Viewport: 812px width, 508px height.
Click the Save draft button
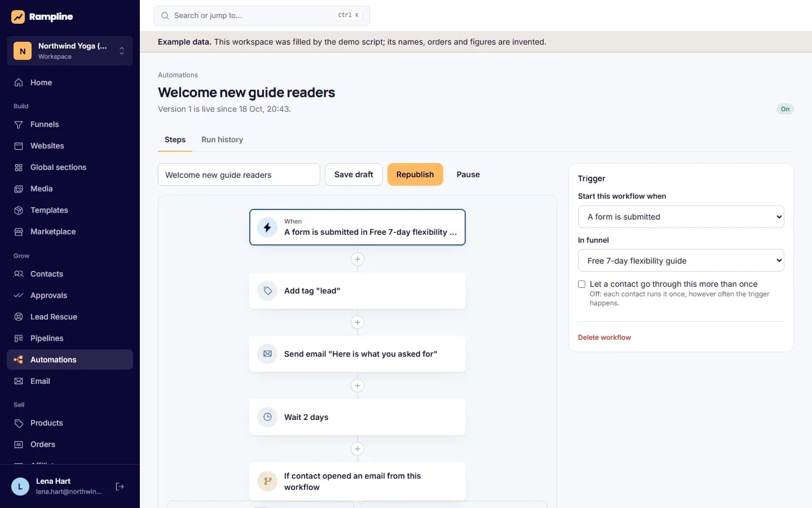[x=354, y=174]
